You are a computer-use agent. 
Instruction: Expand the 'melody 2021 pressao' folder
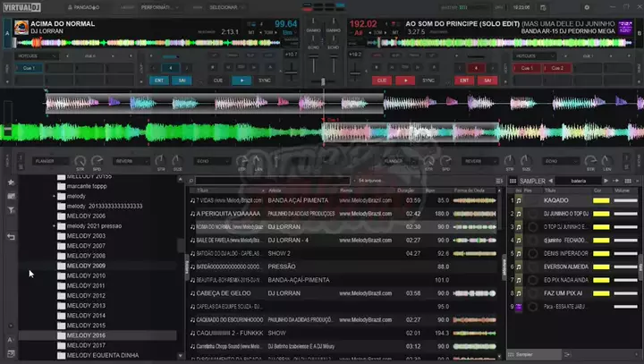click(54, 226)
